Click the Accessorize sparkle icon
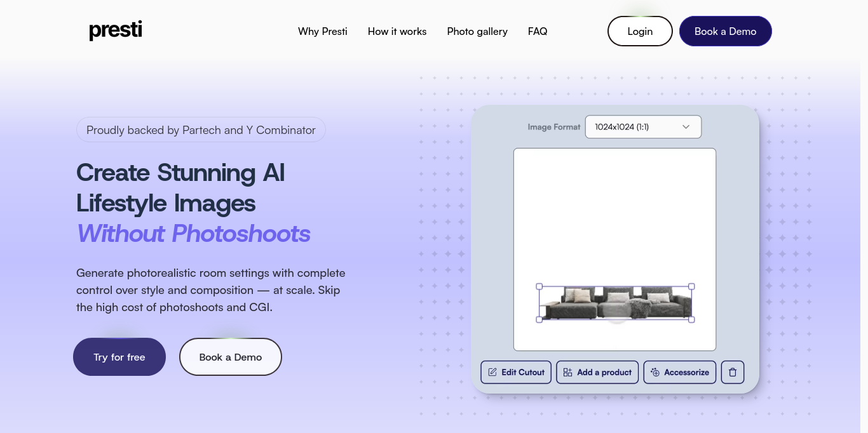This screenshot has height=433, width=868. click(655, 372)
